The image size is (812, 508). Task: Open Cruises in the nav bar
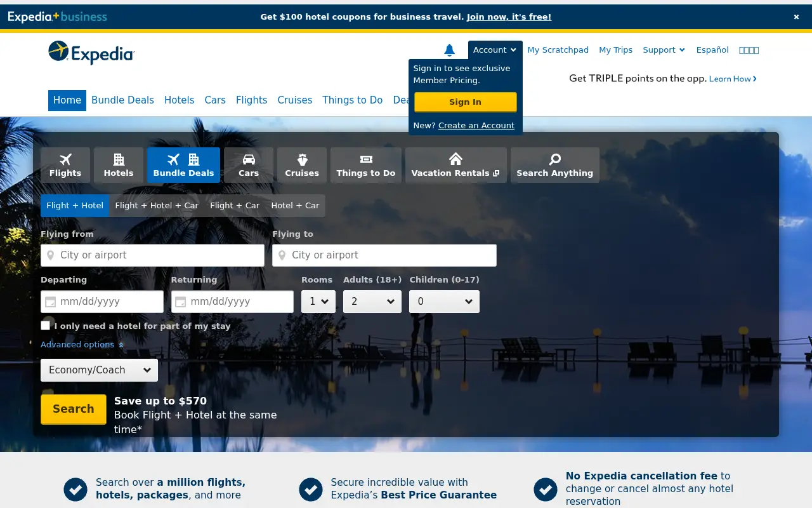point(295,100)
